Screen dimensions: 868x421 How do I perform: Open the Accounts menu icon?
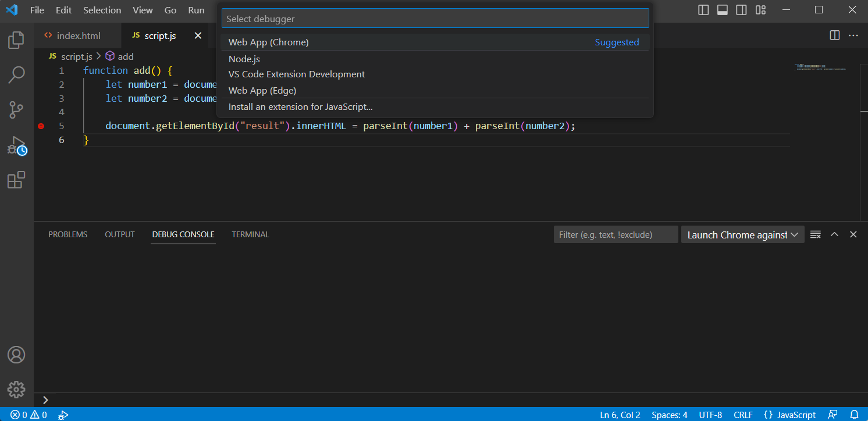pyautogui.click(x=16, y=355)
